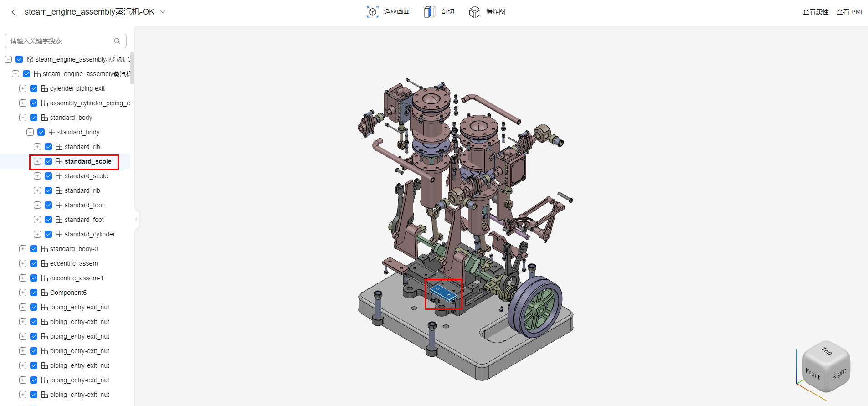Expand assembly_cylinder_piping_e node
This screenshot has height=406, width=868.
point(23,103)
